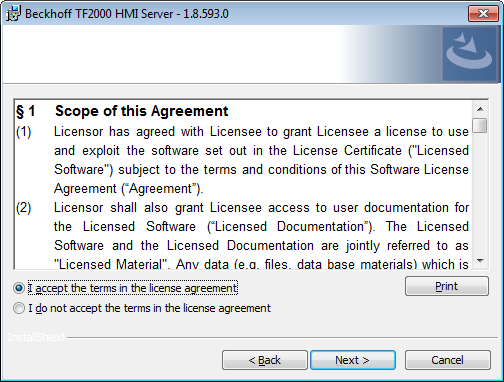Image resolution: width=504 pixels, height=382 pixels.
Task: Select the accept license terms radio button
Action: point(19,288)
